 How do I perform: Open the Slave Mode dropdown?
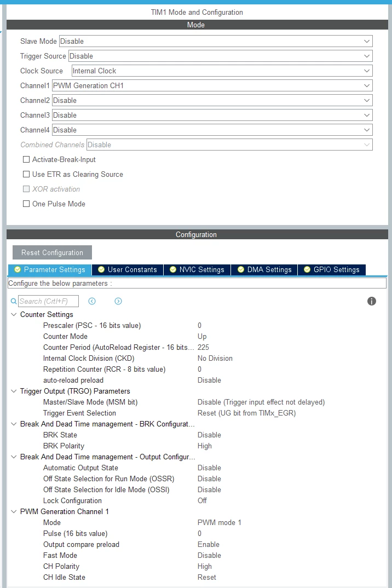[x=216, y=41]
